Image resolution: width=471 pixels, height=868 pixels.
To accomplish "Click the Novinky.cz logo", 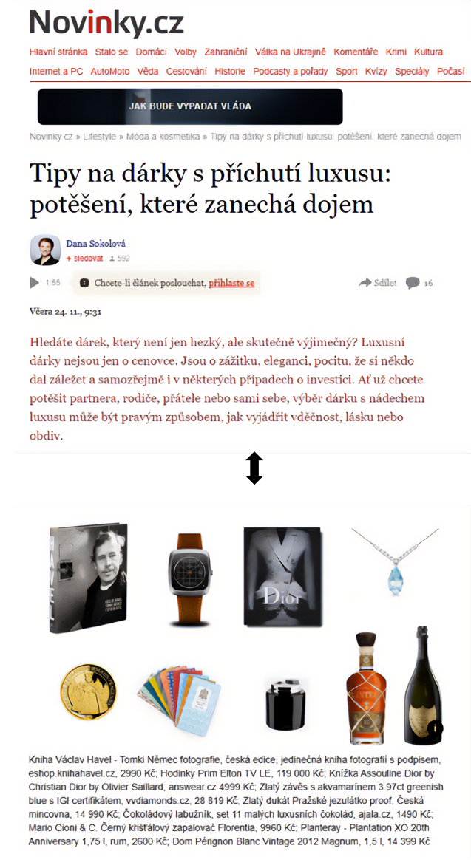I will click(x=106, y=23).
